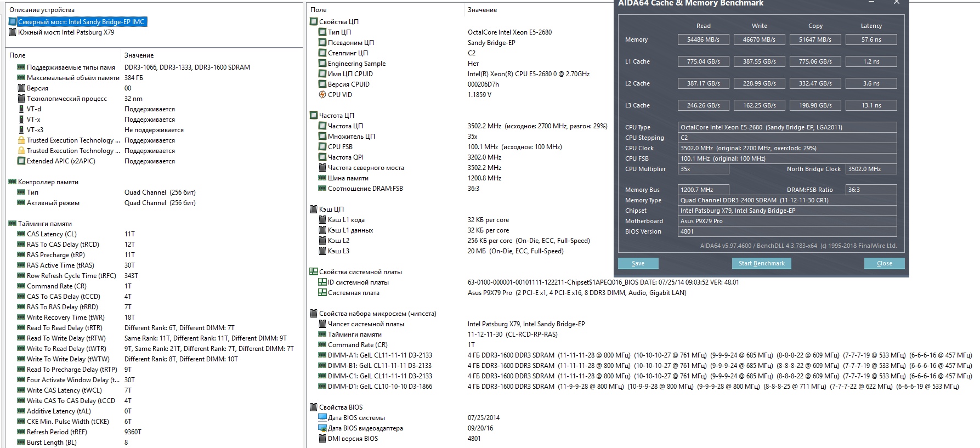Click the Кэш ЦП group icon

click(314, 209)
